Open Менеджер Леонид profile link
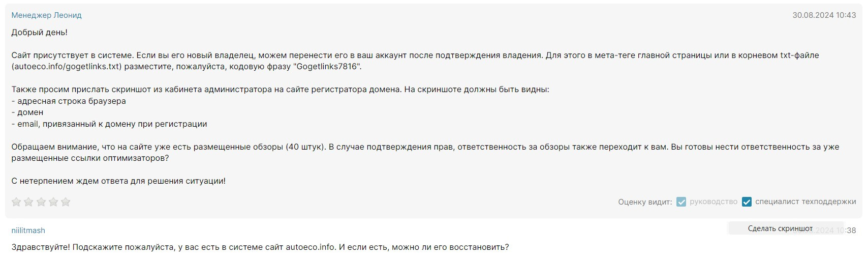 tap(46, 15)
